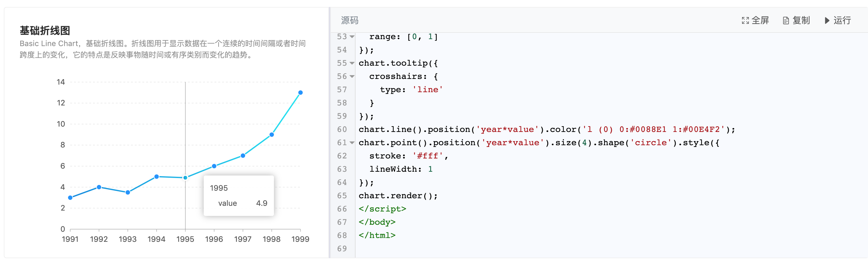This screenshot has height=262, width=868.
Task: Click line number 60 in the gutter
Action: [x=342, y=129]
